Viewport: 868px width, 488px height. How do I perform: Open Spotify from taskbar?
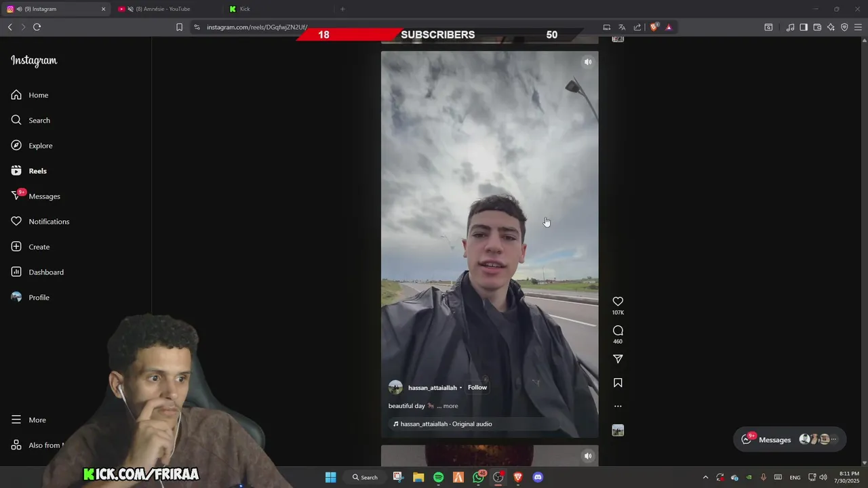click(x=438, y=477)
